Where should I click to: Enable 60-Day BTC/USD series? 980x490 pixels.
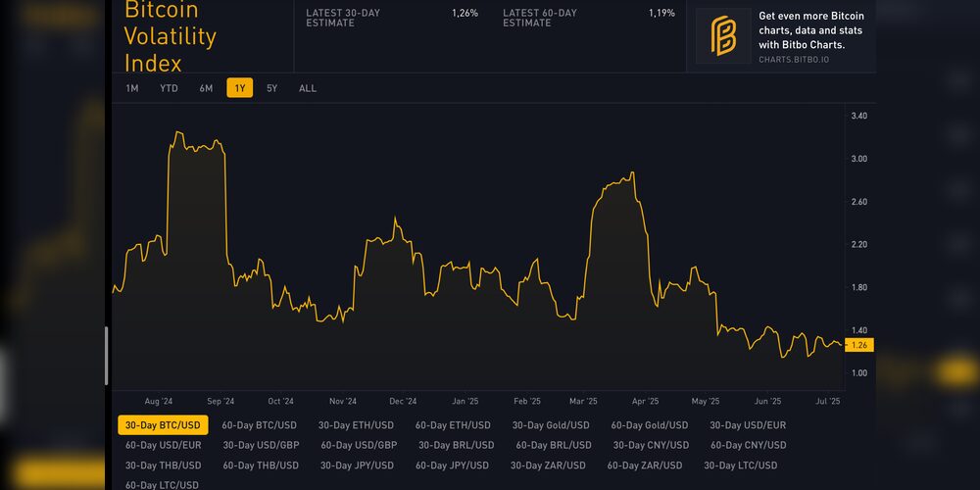pos(259,425)
